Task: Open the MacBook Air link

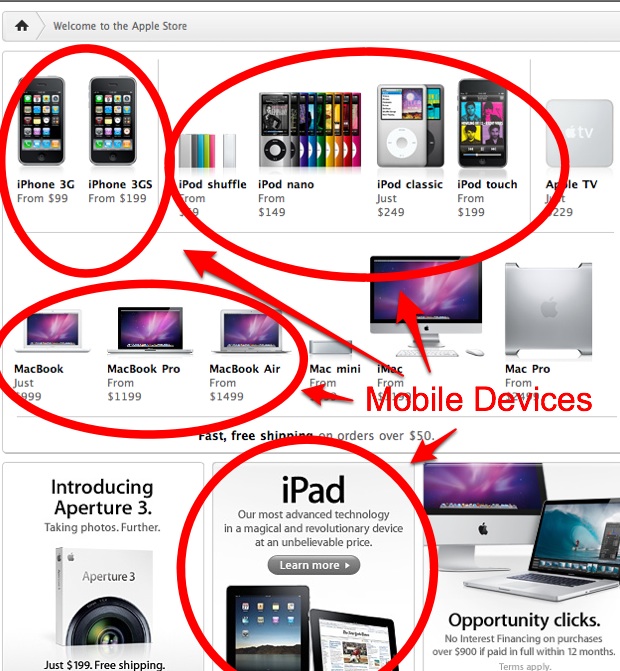Action: (244, 369)
